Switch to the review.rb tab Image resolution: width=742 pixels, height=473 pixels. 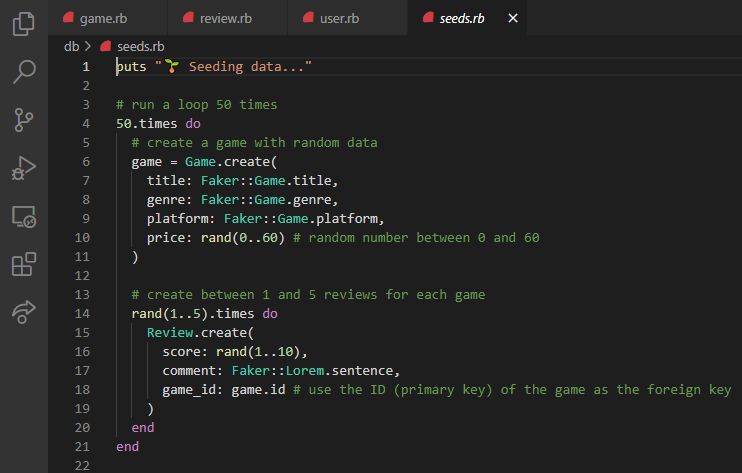[x=227, y=18]
